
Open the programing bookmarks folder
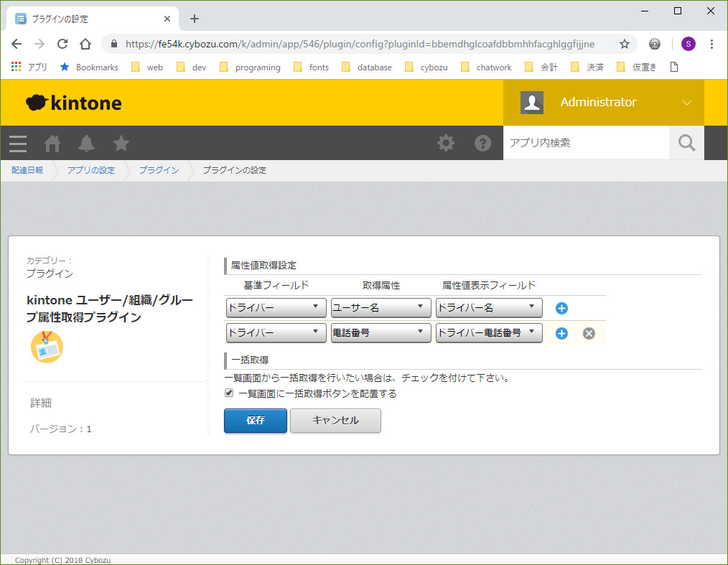(251, 67)
